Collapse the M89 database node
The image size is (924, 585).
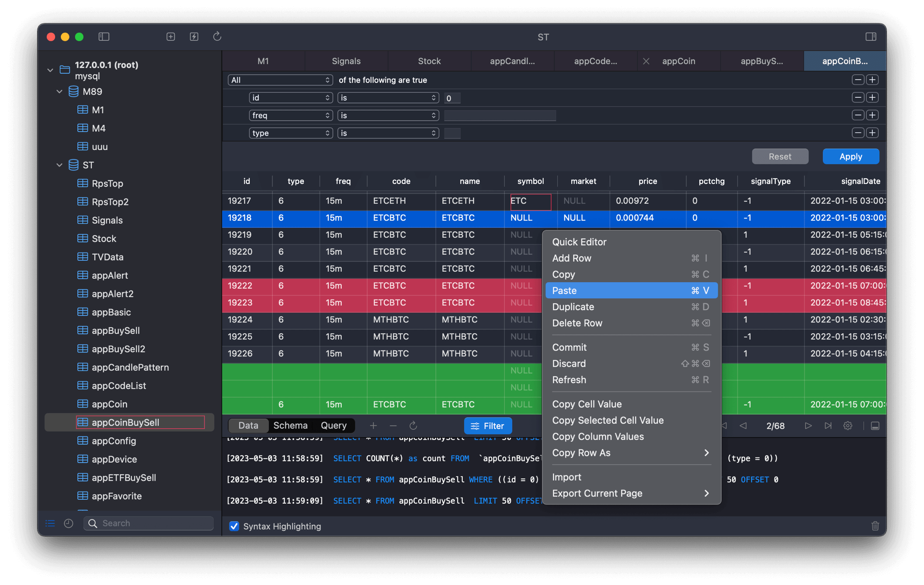point(59,92)
